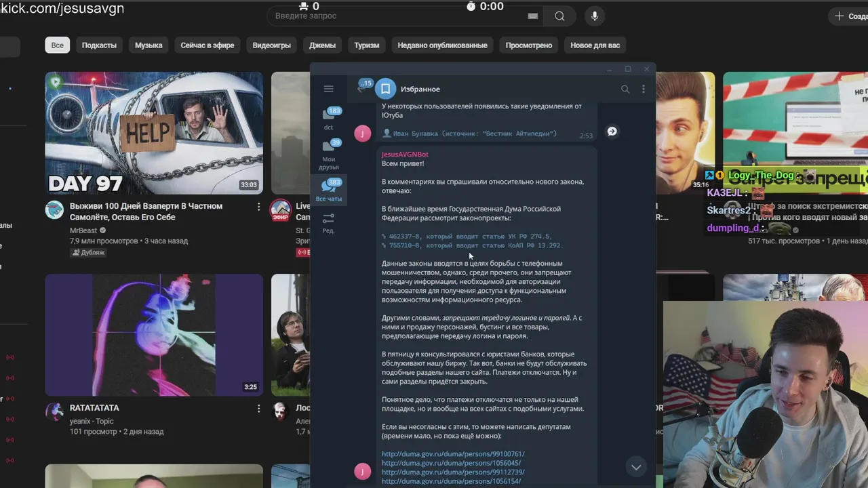Select the Видеоигры filter chip
The height and width of the screenshot is (488, 868).
point(271,45)
